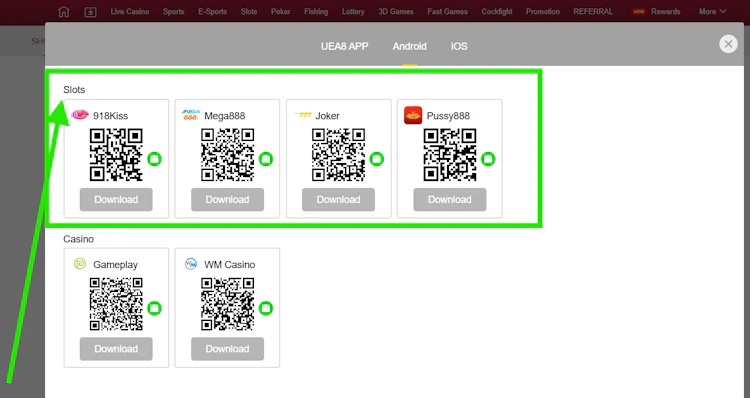Click the 918Kiss lips logo
The width and height of the screenshot is (750, 398).
80,115
